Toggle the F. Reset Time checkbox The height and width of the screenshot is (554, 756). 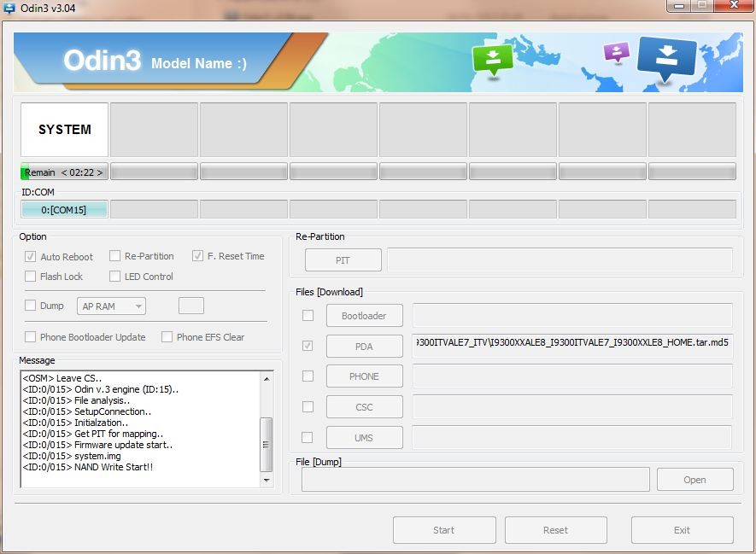(197, 256)
